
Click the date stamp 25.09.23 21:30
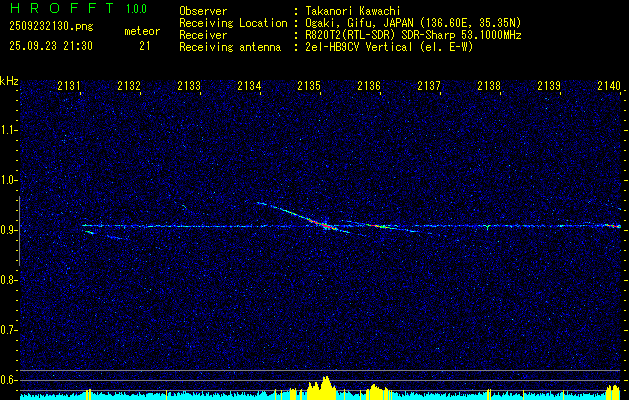point(51,46)
